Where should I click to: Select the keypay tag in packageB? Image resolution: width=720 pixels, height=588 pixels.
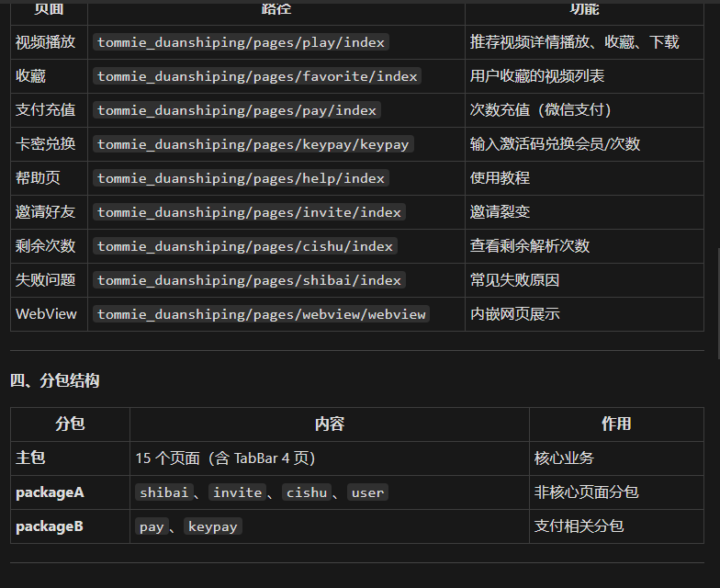tap(213, 526)
